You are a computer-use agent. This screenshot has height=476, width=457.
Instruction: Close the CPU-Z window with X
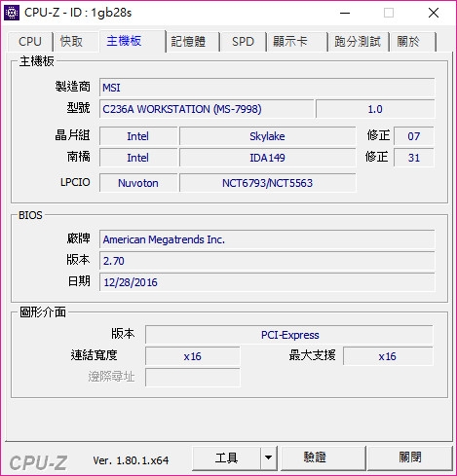coord(434,13)
